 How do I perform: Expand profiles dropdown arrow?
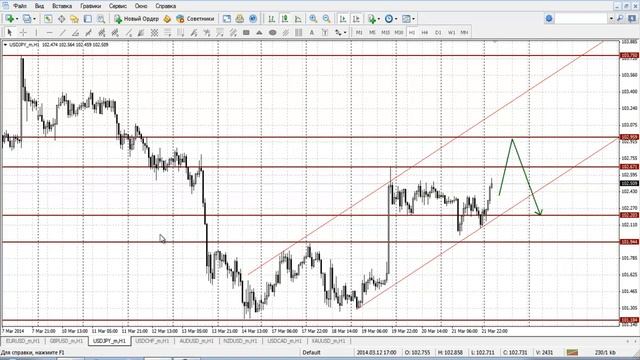pos(34,19)
